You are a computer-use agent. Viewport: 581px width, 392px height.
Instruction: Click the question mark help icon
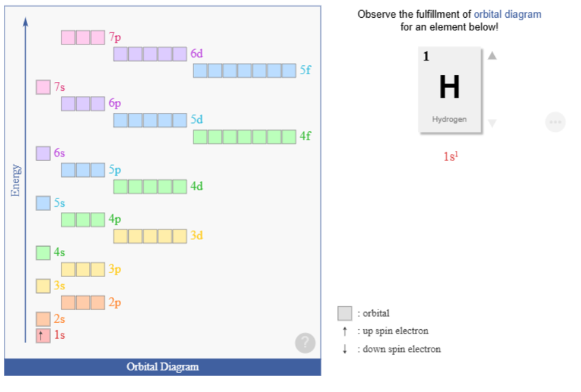coord(305,343)
